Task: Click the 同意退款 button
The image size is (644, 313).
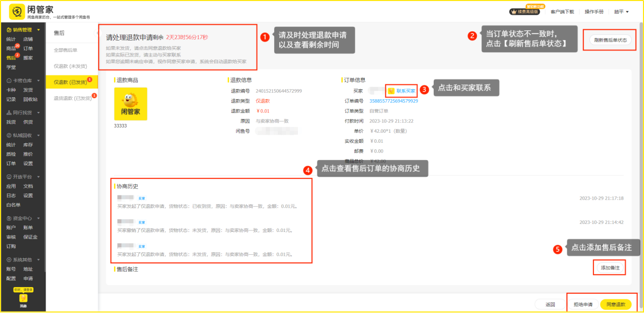Action: pyautogui.click(x=616, y=304)
